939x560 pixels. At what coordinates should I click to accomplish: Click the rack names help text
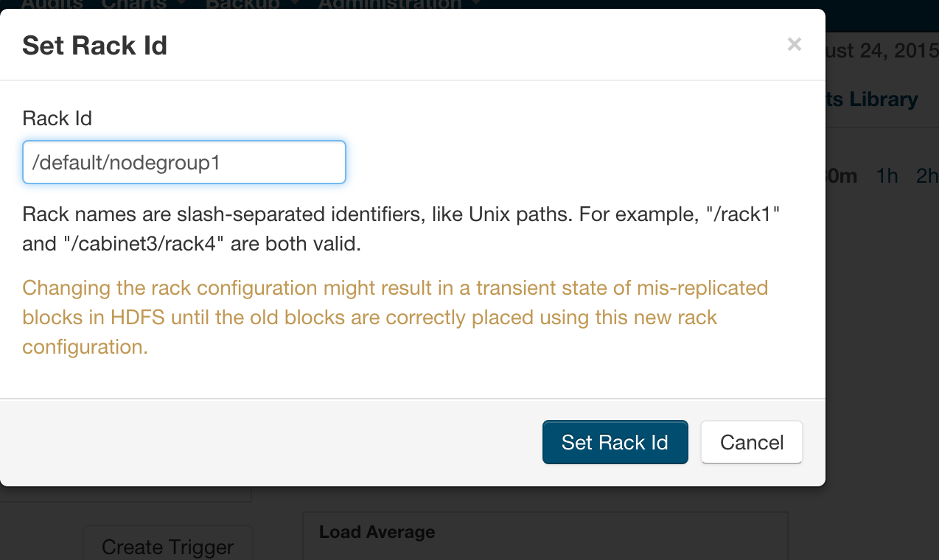(x=401, y=230)
